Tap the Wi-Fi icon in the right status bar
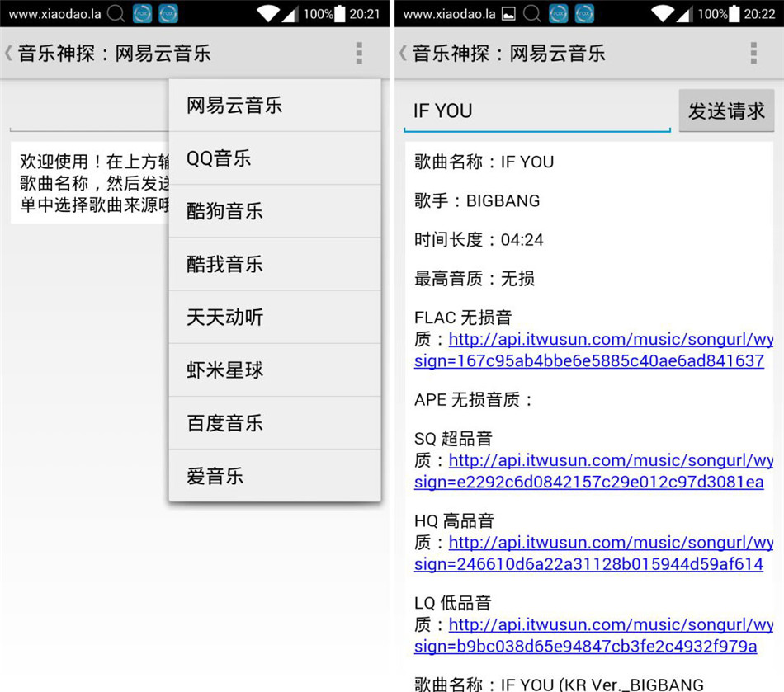 [663, 13]
